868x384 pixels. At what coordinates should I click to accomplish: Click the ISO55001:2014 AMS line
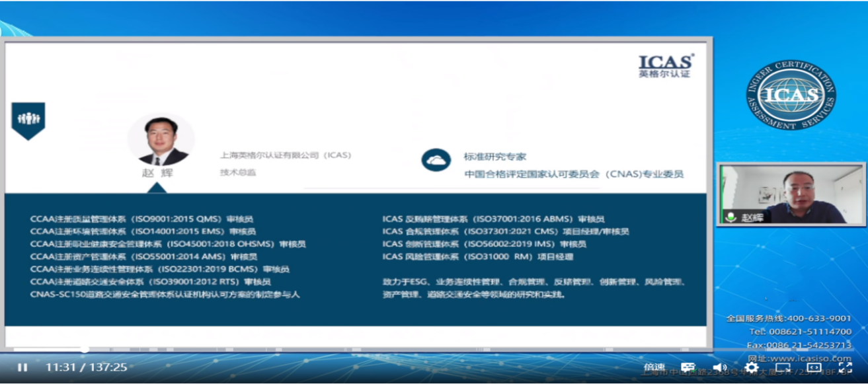144,256
